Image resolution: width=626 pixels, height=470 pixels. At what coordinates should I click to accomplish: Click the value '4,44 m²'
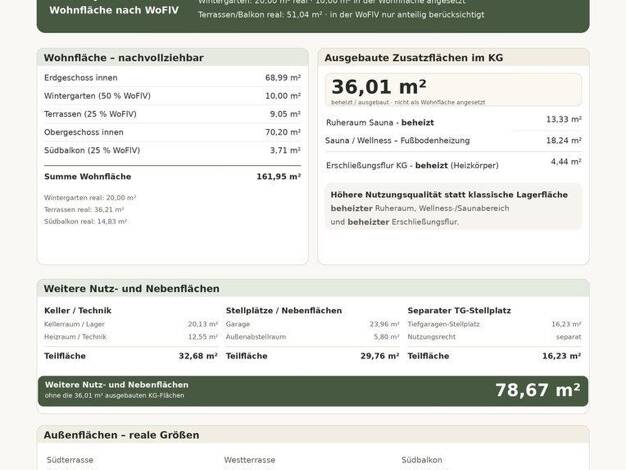click(x=566, y=162)
